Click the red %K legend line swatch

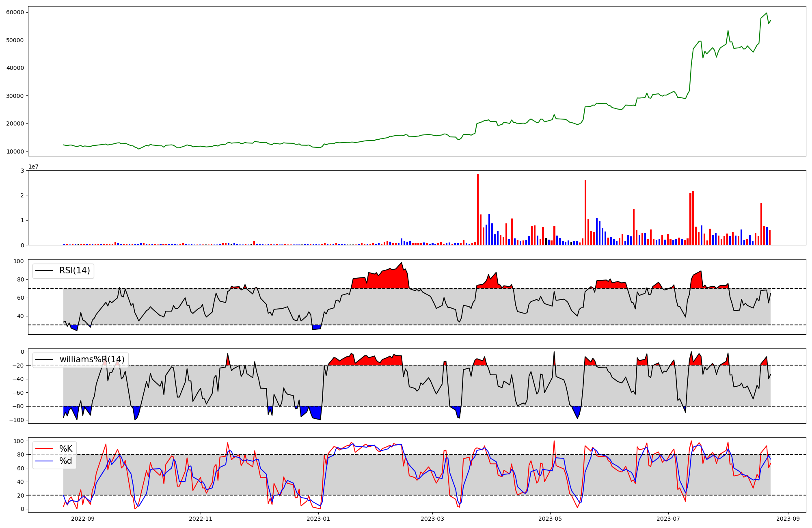click(44, 448)
